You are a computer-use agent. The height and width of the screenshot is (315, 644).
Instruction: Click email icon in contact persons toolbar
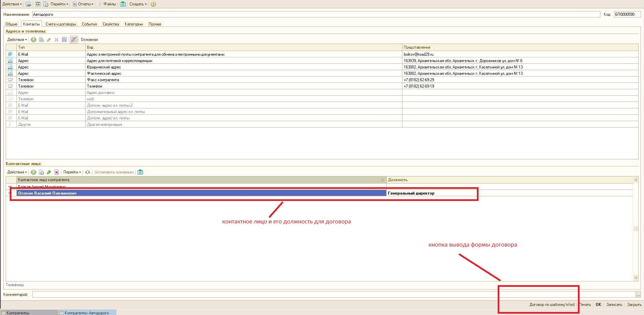tap(140, 172)
